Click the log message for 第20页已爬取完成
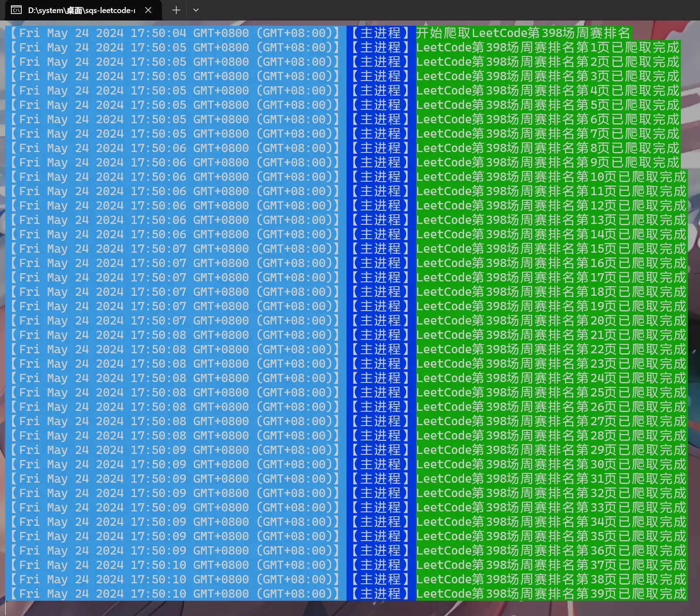The width and height of the screenshot is (700, 616). pyautogui.click(x=551, y=321)
